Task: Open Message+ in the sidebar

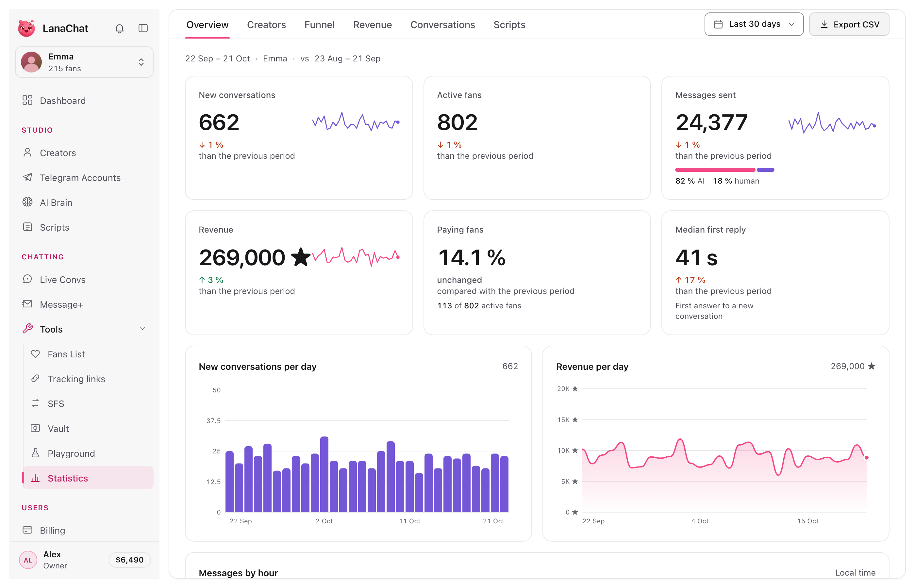Action: point(84,304)
